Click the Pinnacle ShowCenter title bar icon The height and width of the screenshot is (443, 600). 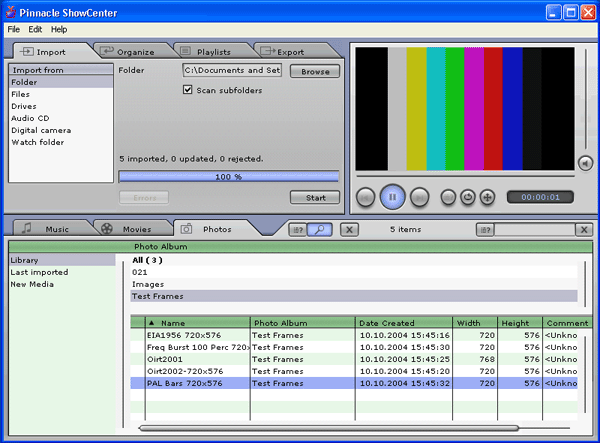pos(11,12)
